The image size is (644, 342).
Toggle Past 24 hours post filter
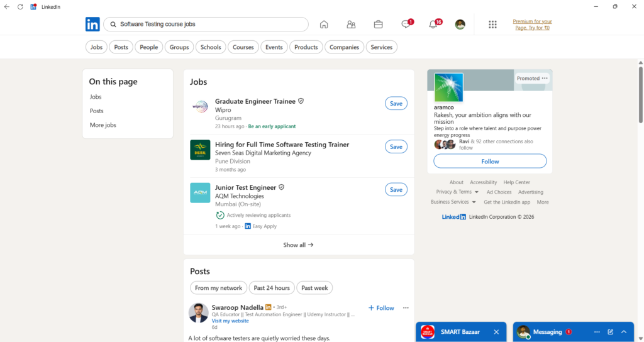pyautogui.click(x=272, y=288)
